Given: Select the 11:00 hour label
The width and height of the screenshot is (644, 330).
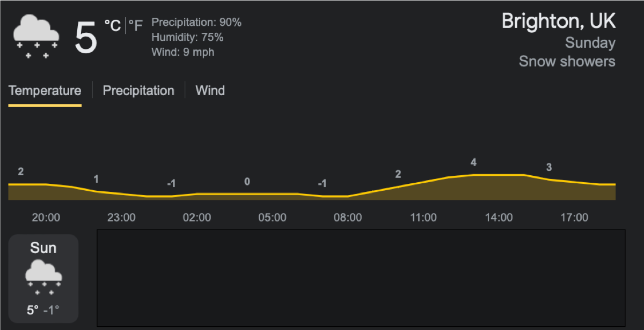Looking at the screenshot, I should click(x=423, y=218).
